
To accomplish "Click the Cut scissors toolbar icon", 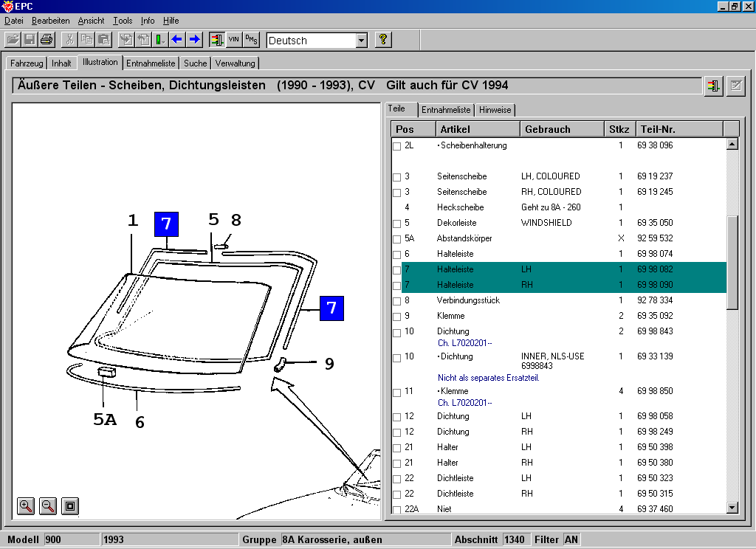I will coord(69,40).
